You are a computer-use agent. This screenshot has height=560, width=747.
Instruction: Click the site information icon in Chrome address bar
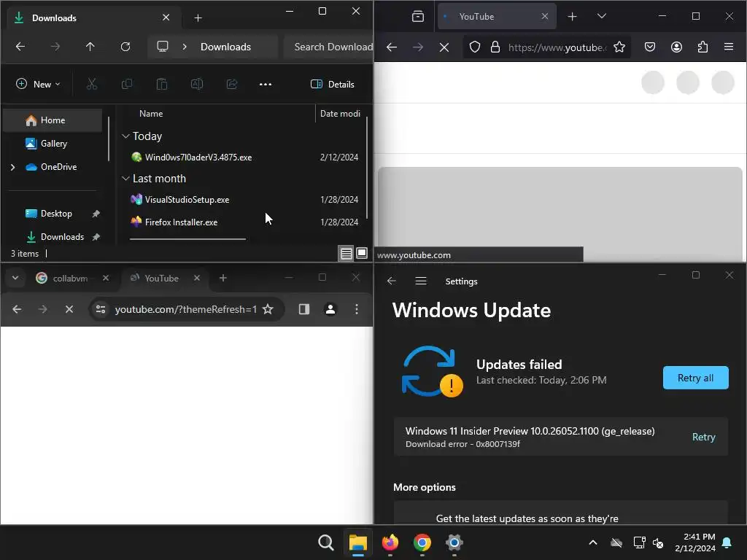point(101,309)
